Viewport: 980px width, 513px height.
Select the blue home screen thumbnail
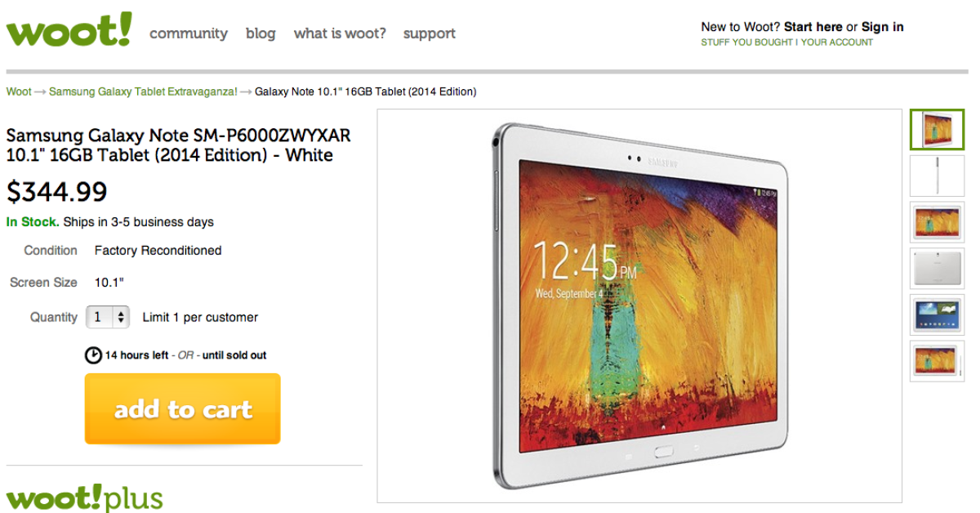coord(937,314)
